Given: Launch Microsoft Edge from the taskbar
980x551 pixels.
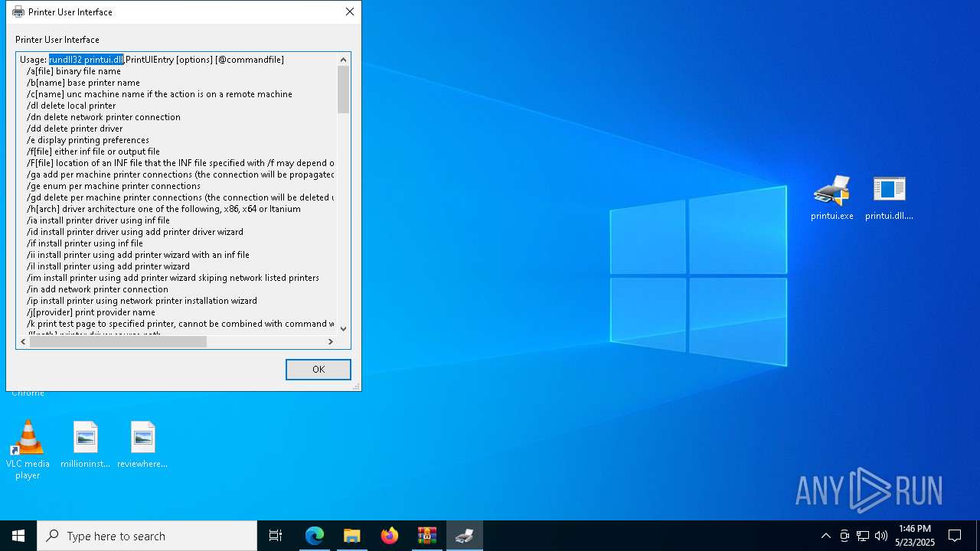Looking at the screenshot, I should coord(315,536).
